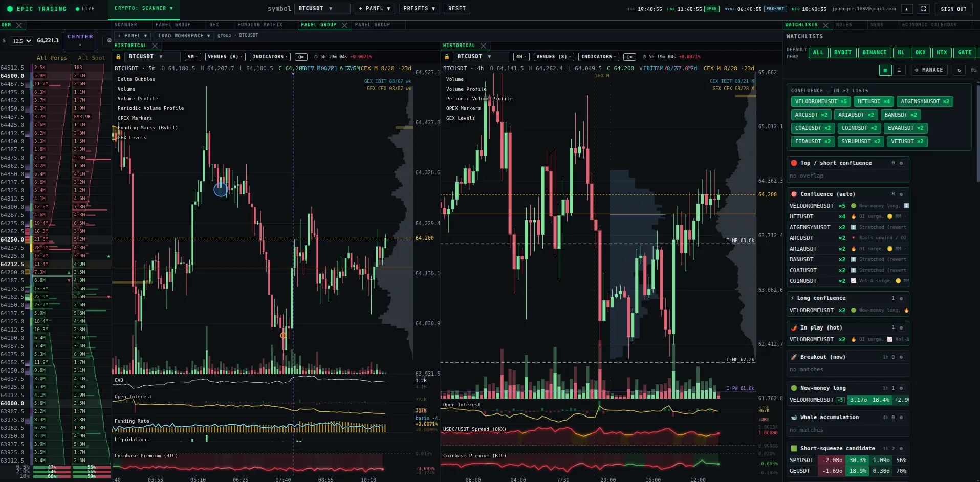Click the blue circle marker on 5m chart
This screenshot has width=980, height=482.
coord(221,190)
